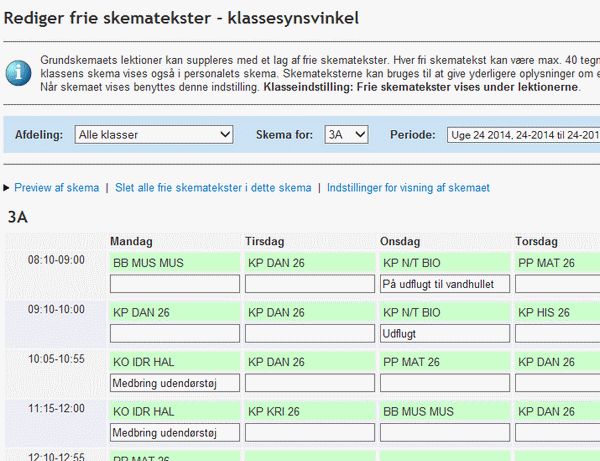600x461 pixels.
Task: Click the blue information icon
Action: 18,73
